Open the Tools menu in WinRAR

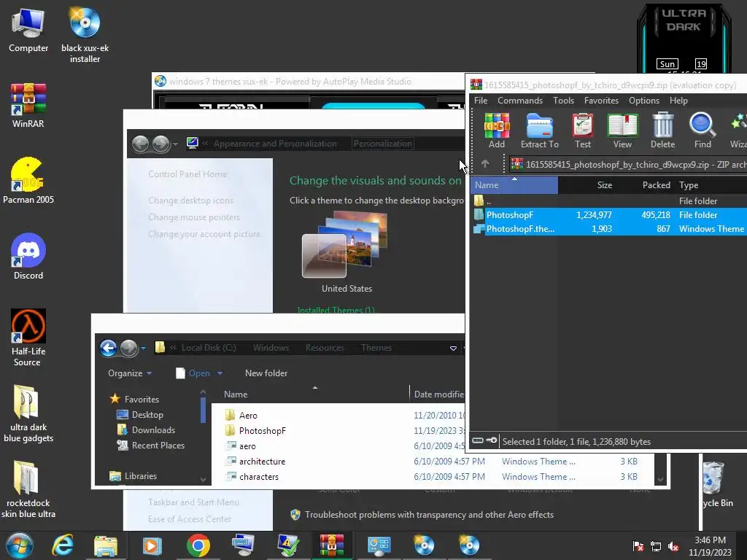point(563,101)
